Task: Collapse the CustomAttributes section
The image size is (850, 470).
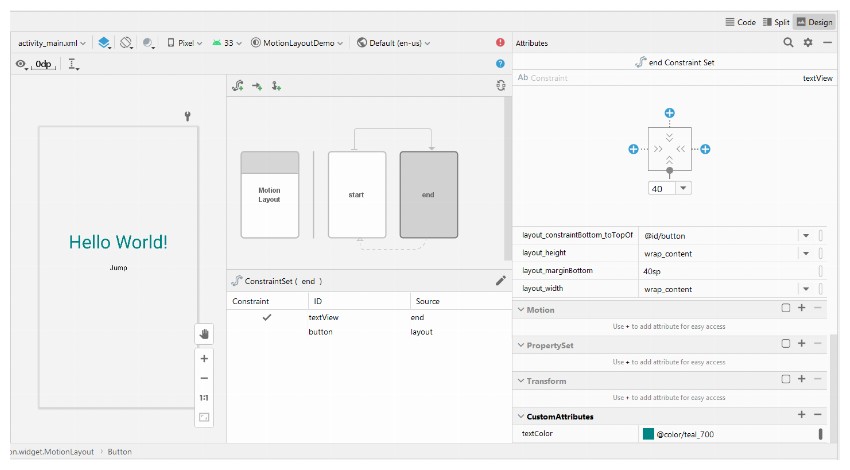Action: [x=521, y=416]
